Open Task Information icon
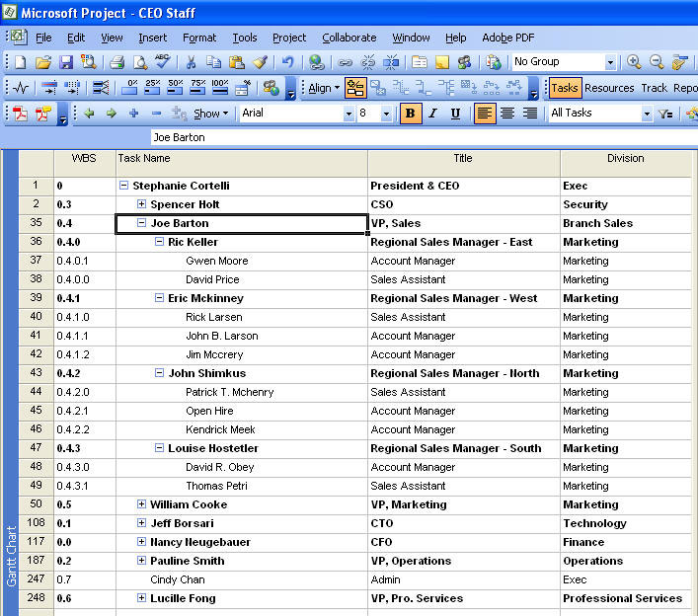698x616 pixels. click(420, 62)
